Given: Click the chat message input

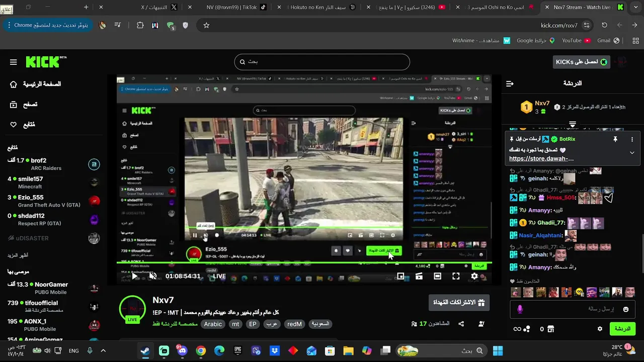Looking at the screenshot, I should pos(573,309).
